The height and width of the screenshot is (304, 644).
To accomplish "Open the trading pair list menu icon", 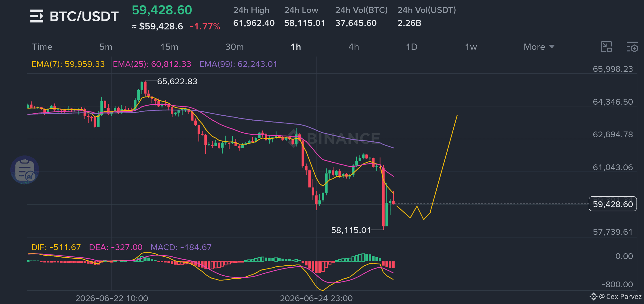I will pyautogui.click(x=37, y=16).
